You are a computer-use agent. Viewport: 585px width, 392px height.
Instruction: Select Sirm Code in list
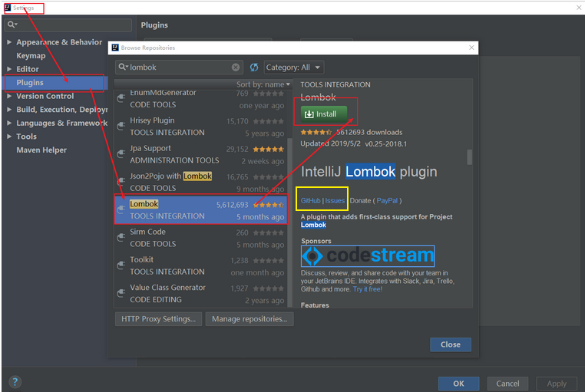201,238
